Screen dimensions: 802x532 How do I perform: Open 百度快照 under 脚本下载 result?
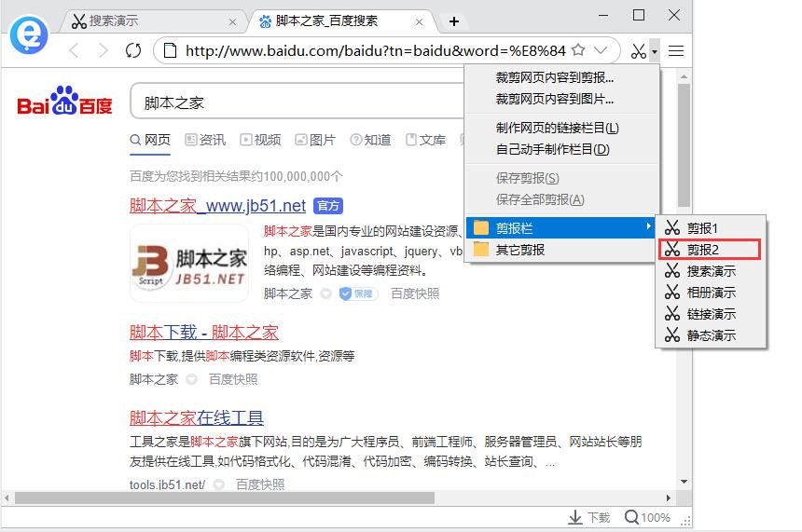pos(233,379)
